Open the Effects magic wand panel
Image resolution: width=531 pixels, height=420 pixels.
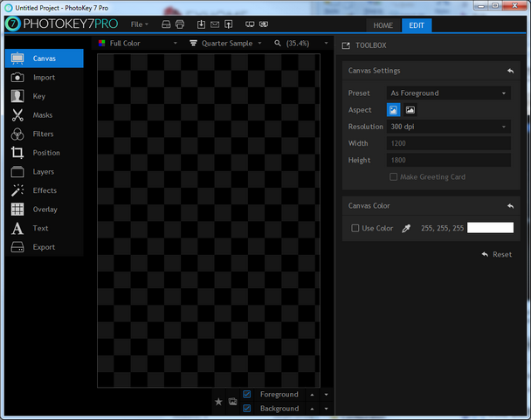pos(44,190)
